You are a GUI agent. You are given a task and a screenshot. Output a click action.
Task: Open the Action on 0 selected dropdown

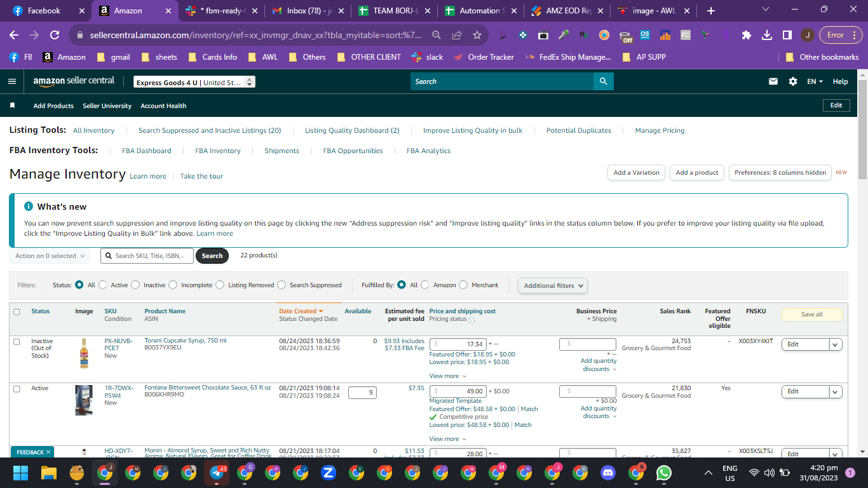[50, 256]
